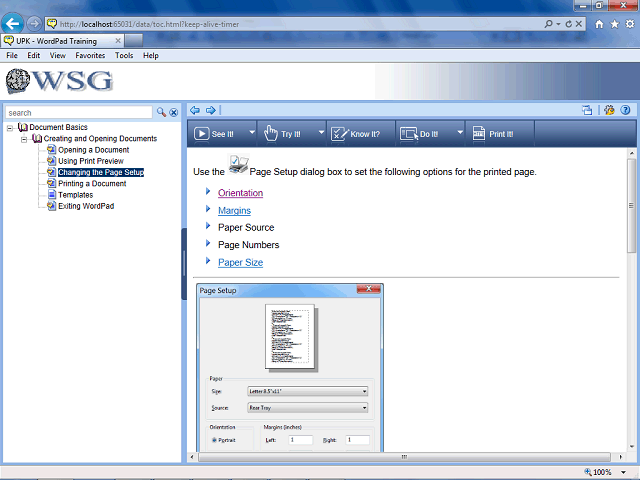The width and height of the screenshot is (640, 480).
Task: Clear the search with the X icon
Action: click(174, 113)
